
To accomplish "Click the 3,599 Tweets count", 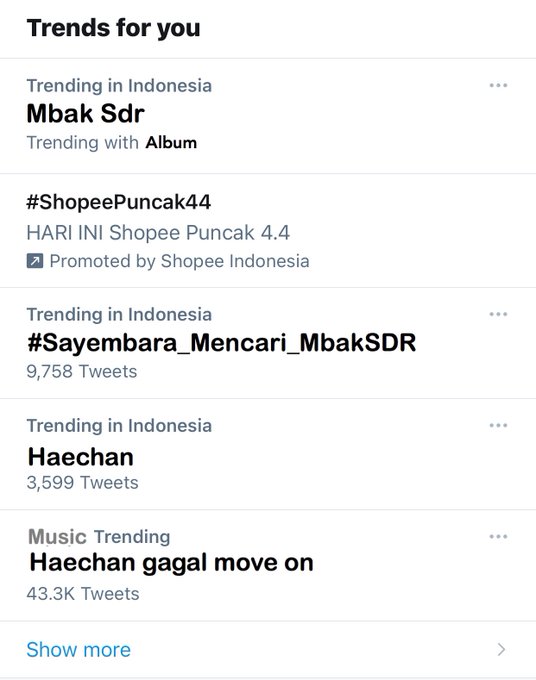I will click(x=82, y=483).
